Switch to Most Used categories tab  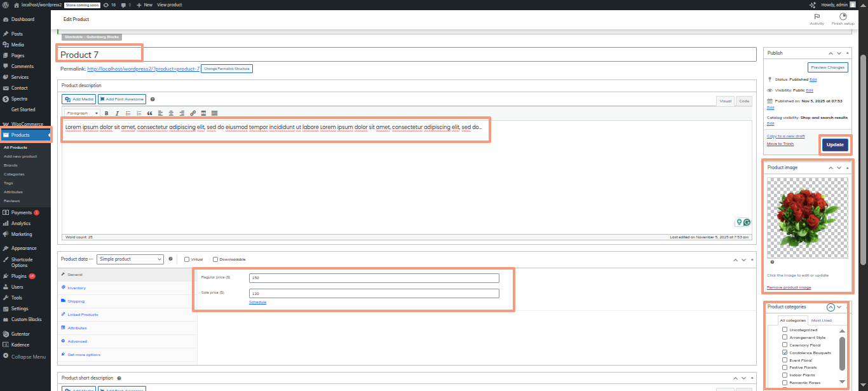[x=821, y=320]
